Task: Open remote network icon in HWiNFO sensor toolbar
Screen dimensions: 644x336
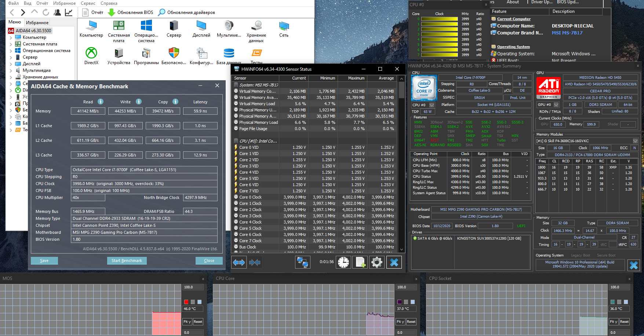Action: [302, 262]
